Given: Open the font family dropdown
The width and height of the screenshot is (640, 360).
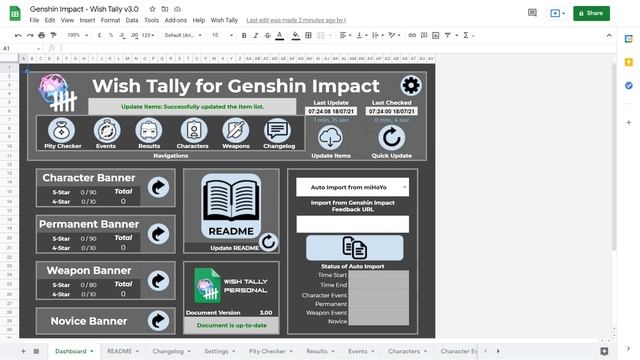Looking at the screenshot, I should click(183, 36).
